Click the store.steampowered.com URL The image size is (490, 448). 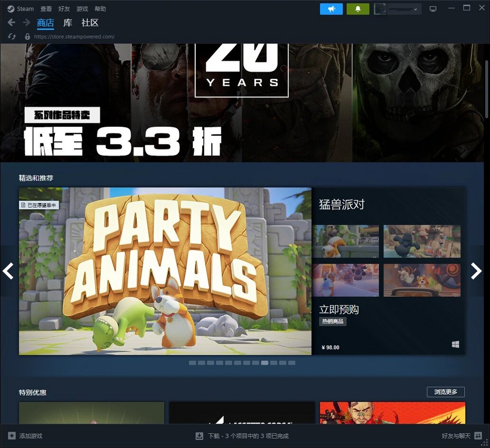[74, 36]
